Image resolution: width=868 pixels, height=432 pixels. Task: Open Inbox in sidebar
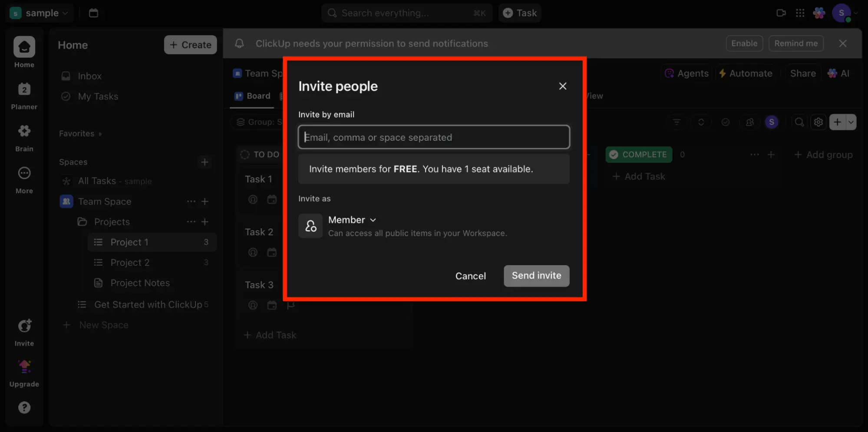(89, 76)
